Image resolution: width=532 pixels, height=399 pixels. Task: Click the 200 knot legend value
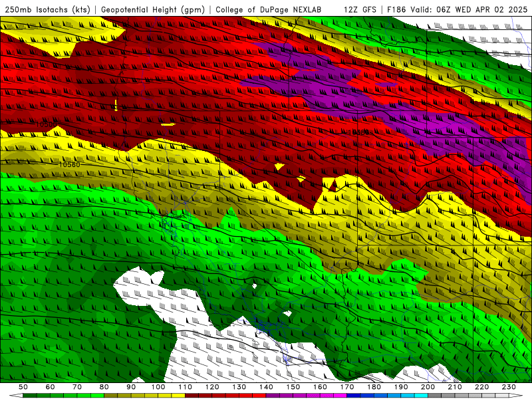[x=428, y=387]
